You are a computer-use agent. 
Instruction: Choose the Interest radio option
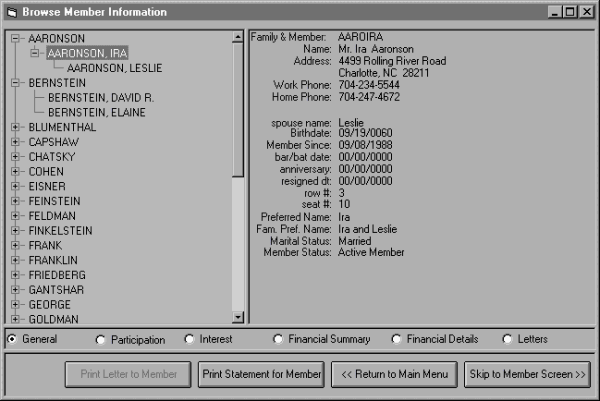click(x=190, y=340)
